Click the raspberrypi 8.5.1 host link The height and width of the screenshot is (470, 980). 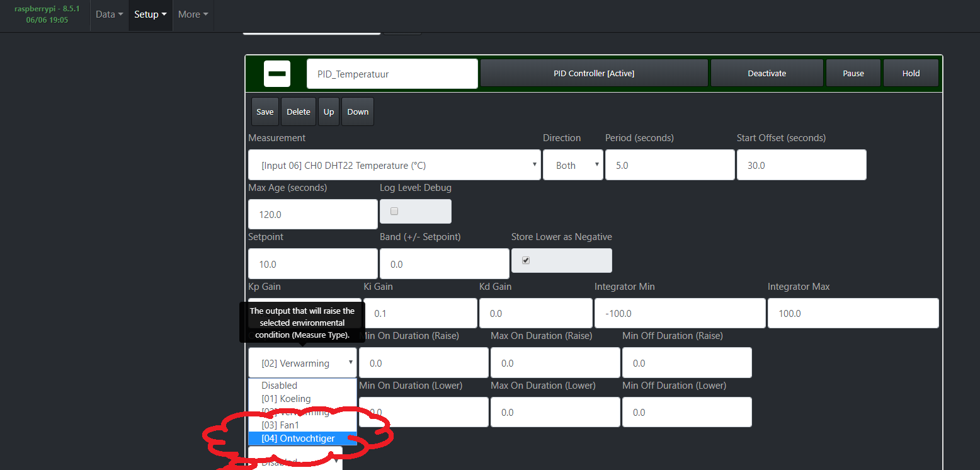[47, 14]
